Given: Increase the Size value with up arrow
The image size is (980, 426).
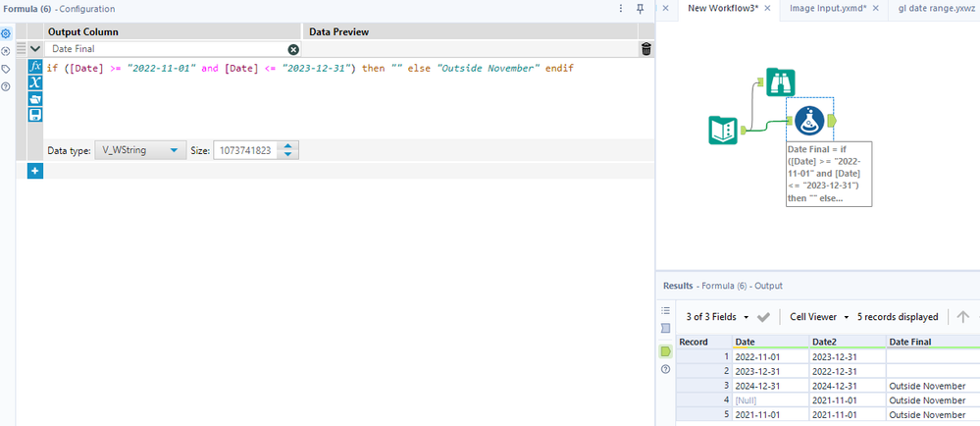Looking at the screenshot, I should (287, 146).
